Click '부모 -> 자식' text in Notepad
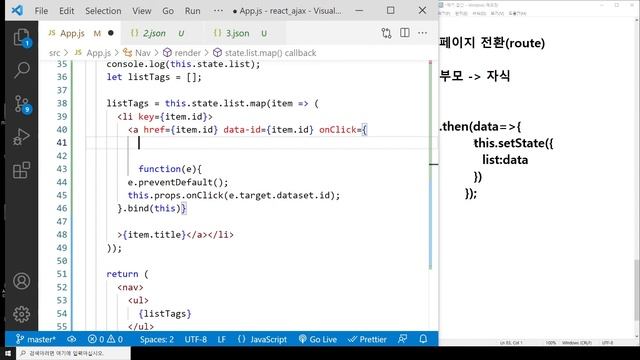 coord(475,76)
